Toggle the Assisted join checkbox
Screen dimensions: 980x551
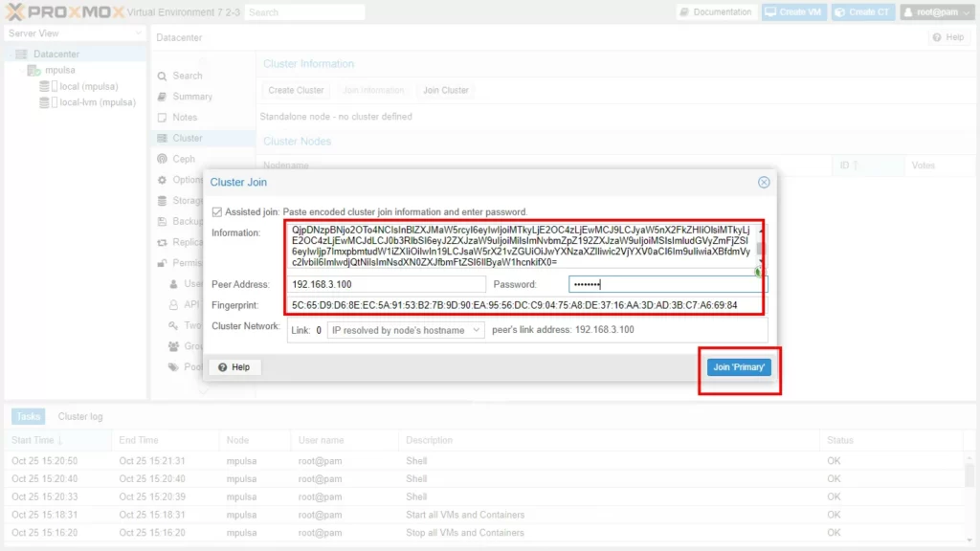point(216,211)
